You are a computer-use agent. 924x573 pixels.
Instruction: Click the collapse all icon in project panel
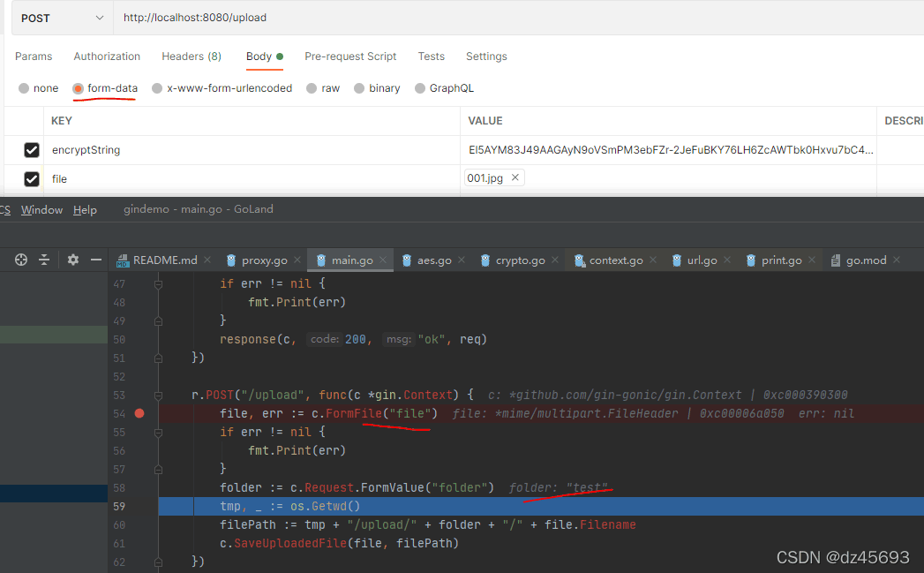(x=44, y=260)
